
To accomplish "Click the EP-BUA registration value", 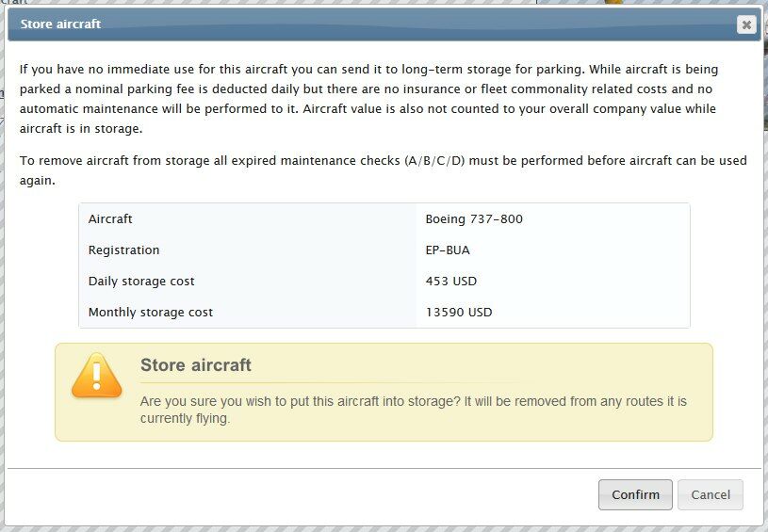I will [448, 250].
